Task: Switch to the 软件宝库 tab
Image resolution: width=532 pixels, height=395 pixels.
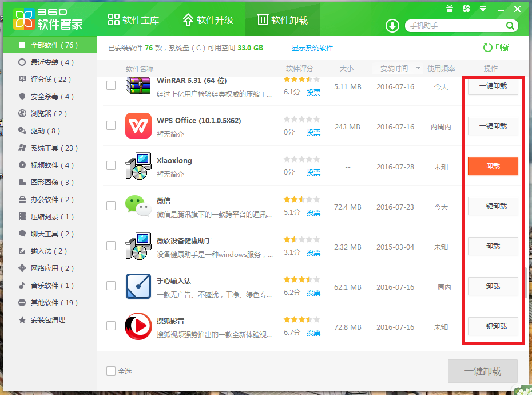Action: pyautogui.click(x=133, y=20)
